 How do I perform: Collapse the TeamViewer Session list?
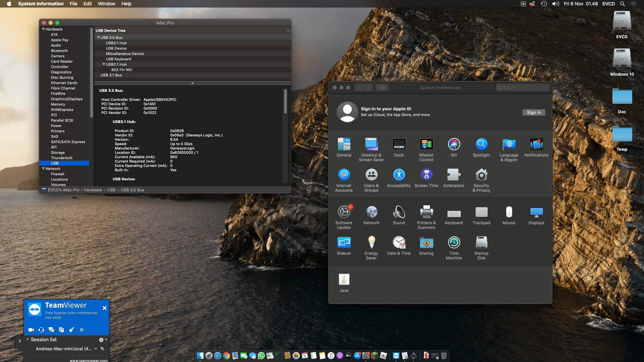[28, 340]
